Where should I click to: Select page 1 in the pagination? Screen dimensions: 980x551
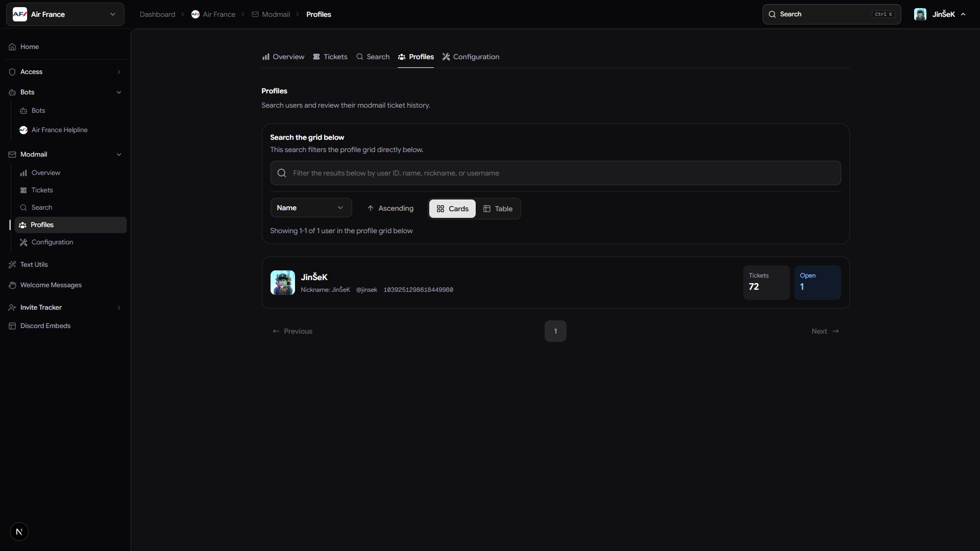[x=555, y=331]
